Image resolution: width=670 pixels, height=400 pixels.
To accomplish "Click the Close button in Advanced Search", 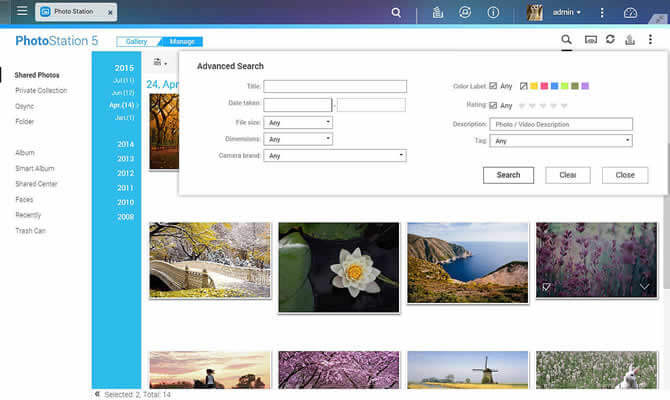I will (x=625, y=175).
